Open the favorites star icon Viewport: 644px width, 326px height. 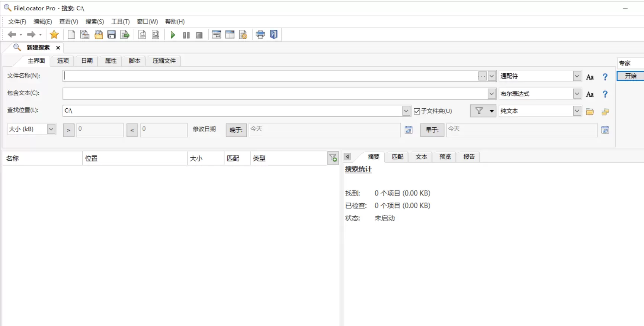pyautogui.click(x=54, y=35)
